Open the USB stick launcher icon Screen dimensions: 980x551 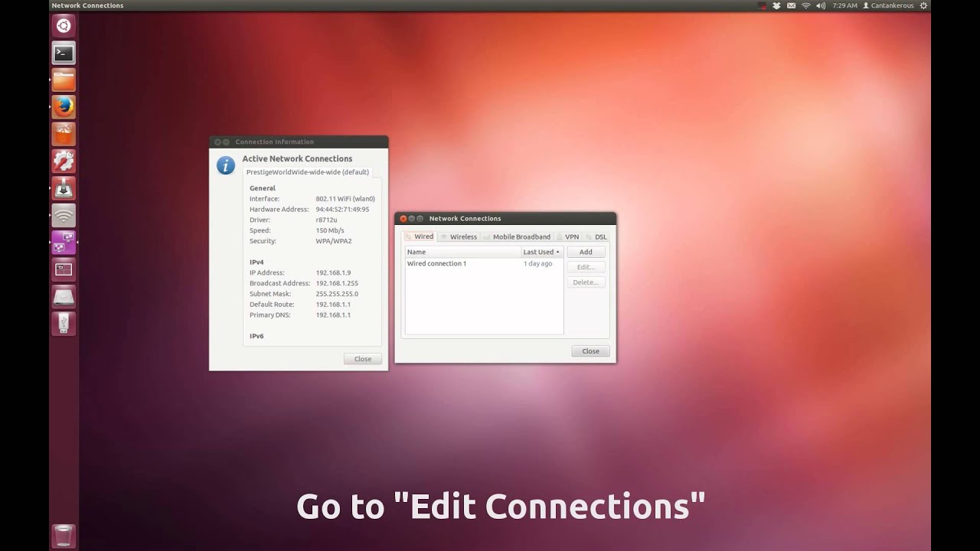point(64,324)
